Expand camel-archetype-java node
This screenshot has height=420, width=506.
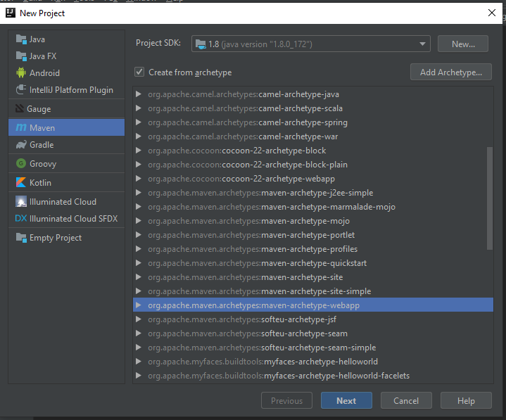139,94
